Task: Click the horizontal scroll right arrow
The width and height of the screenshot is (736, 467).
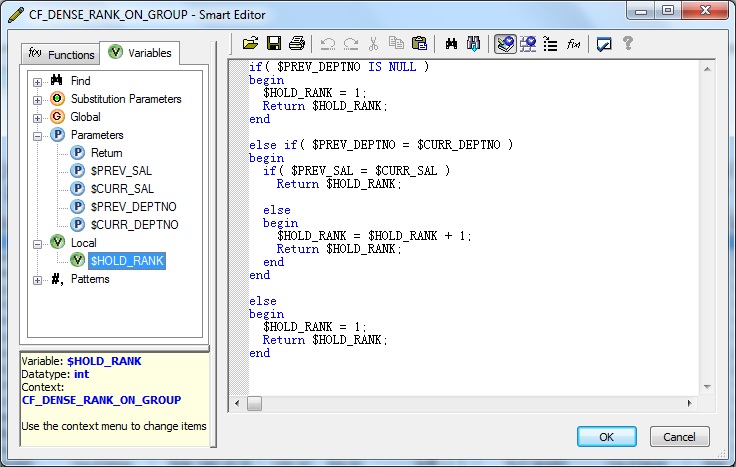Action: (x=690, y=403)
